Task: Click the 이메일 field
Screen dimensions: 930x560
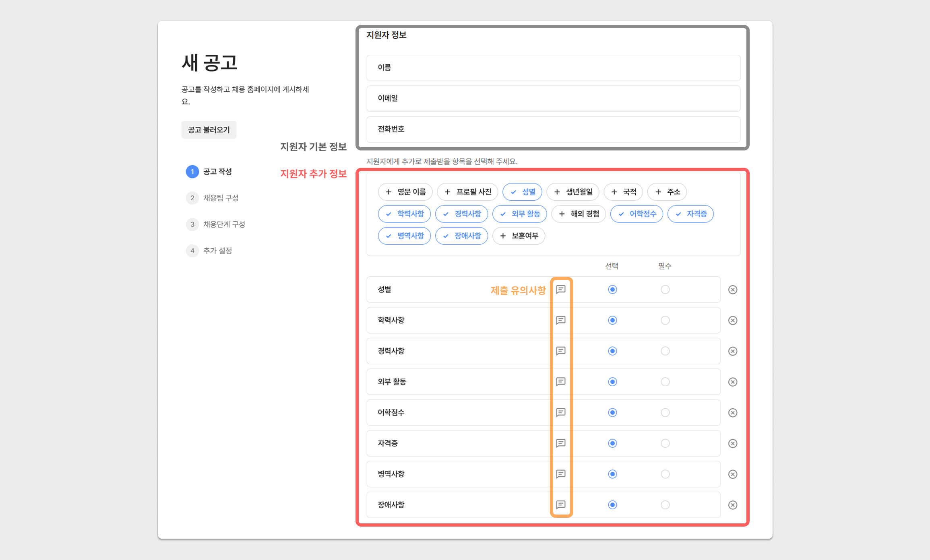Action: [x=553, y=99]
